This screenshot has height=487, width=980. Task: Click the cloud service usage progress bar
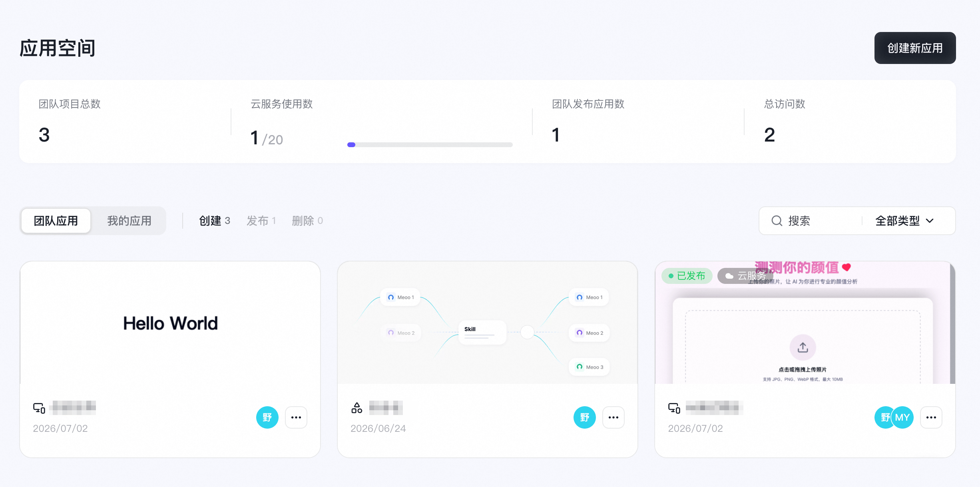[430, 145]
